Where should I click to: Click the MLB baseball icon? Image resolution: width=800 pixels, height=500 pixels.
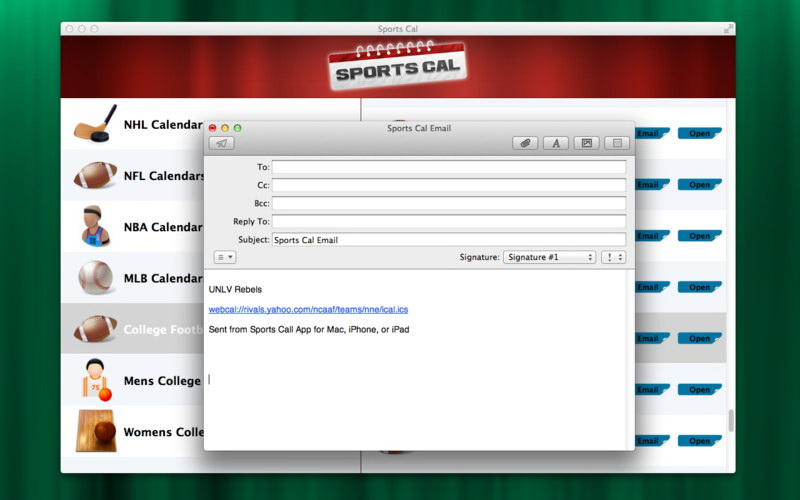95,278
